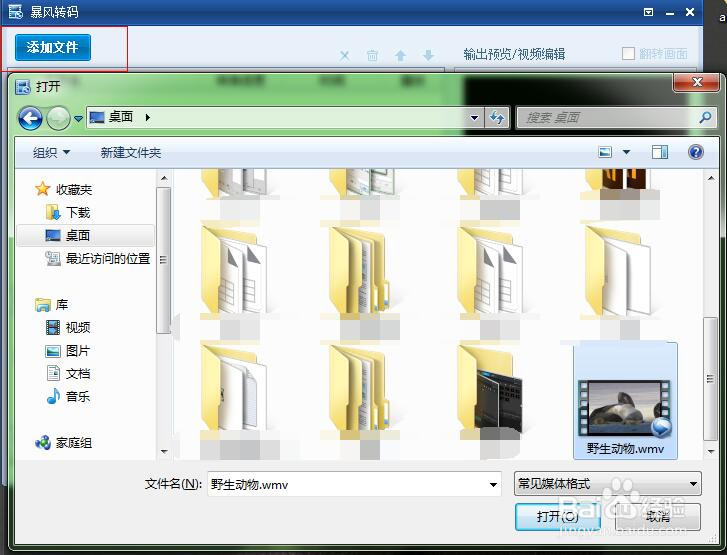This screenshot has height=555, width=727.
Task: Select 库 in the navigation pane
Action: coord(51,305)
